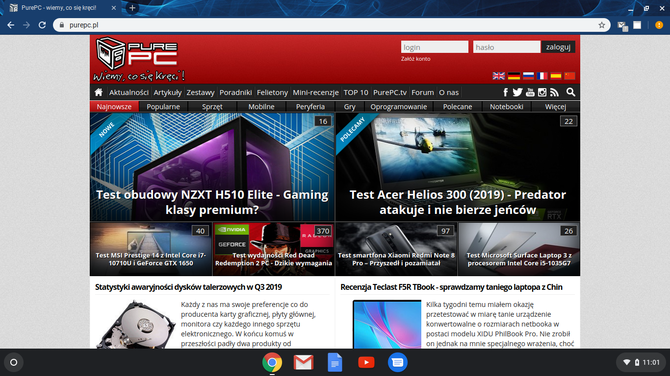
Task: Select the Mobilne tab
Action: click(262, 106)
